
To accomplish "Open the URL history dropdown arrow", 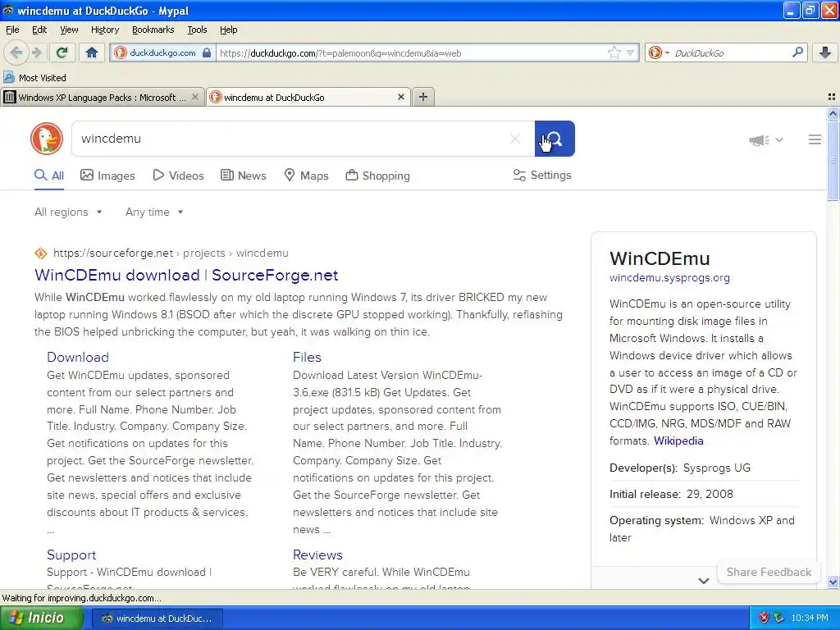I will click(x=631, y=52).
